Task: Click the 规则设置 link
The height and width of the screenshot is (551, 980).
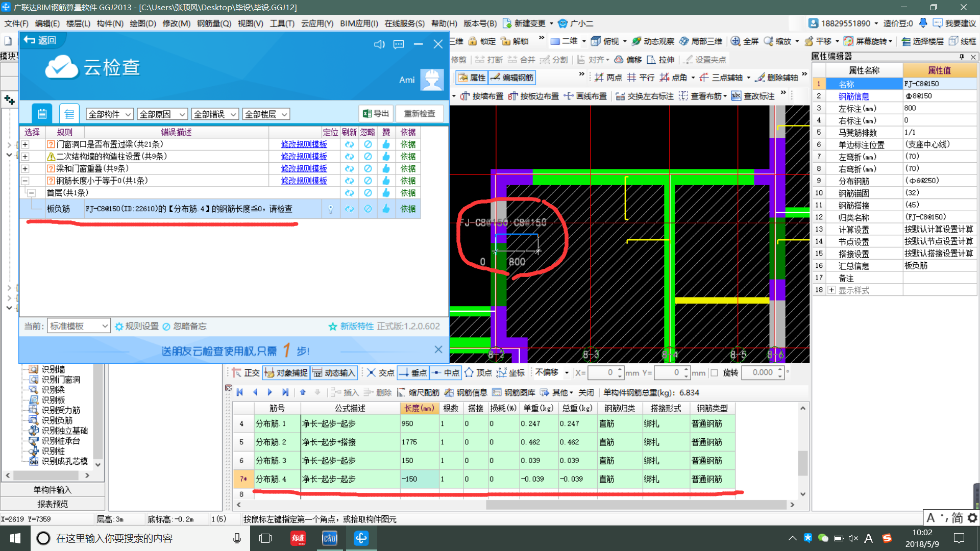Action: tap(137, 326)
